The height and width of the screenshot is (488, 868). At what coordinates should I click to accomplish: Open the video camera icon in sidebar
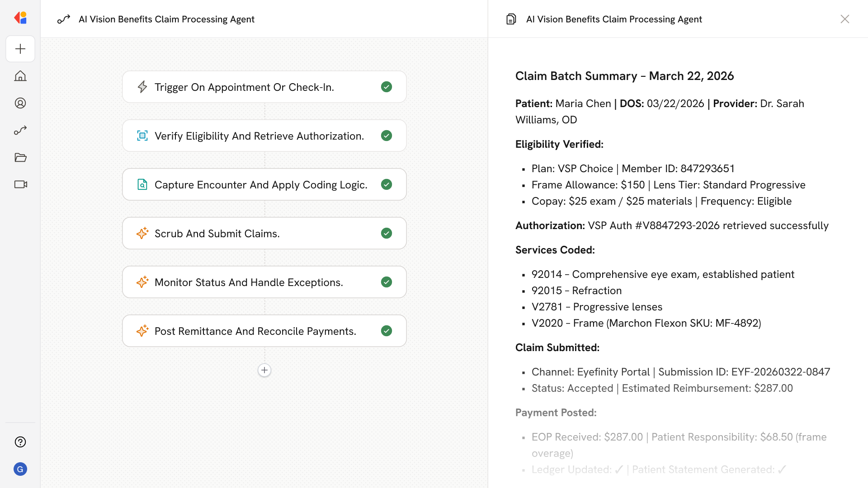tap(20, 184)
